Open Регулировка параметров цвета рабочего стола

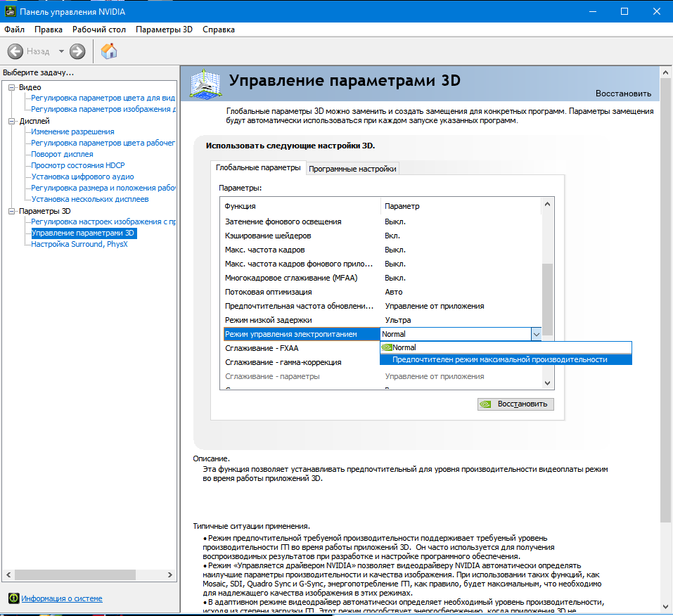coord(103,143)
